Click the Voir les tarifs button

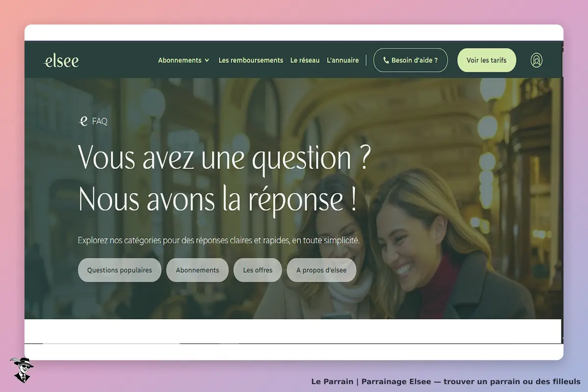487,60
